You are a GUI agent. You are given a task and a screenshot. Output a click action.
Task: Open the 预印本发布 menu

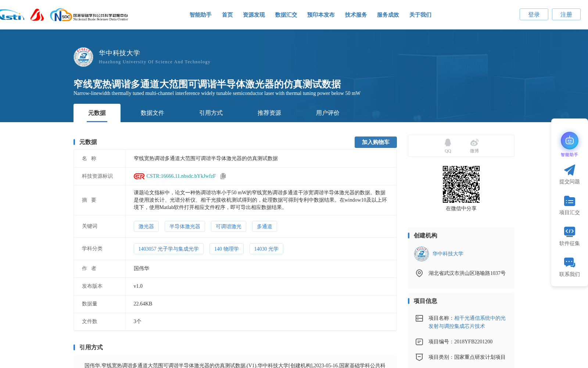pos(321,15)
